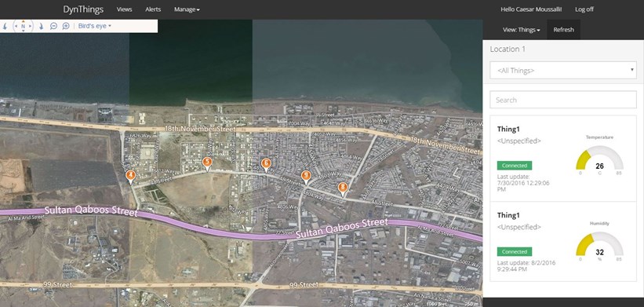Click Last update 7/30/2016 12:29:06 PM text

pyautogui.click(x=523, y=183)
